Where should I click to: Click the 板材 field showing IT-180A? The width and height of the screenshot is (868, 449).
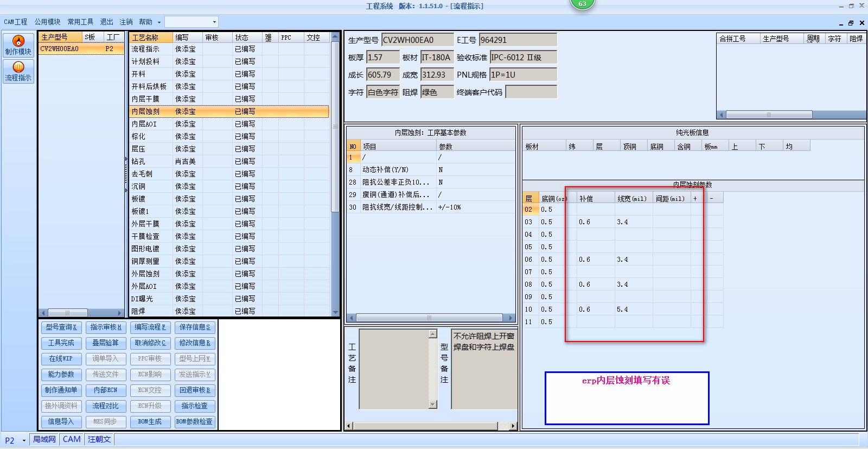437,57
